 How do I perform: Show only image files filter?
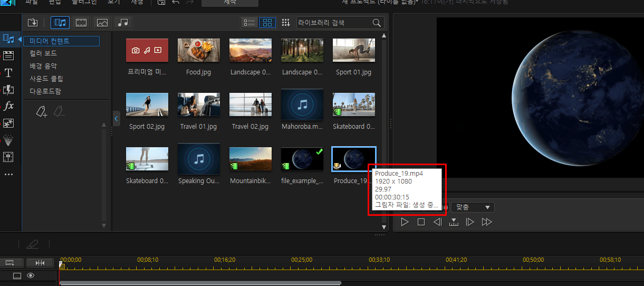(x=102, y=23)
